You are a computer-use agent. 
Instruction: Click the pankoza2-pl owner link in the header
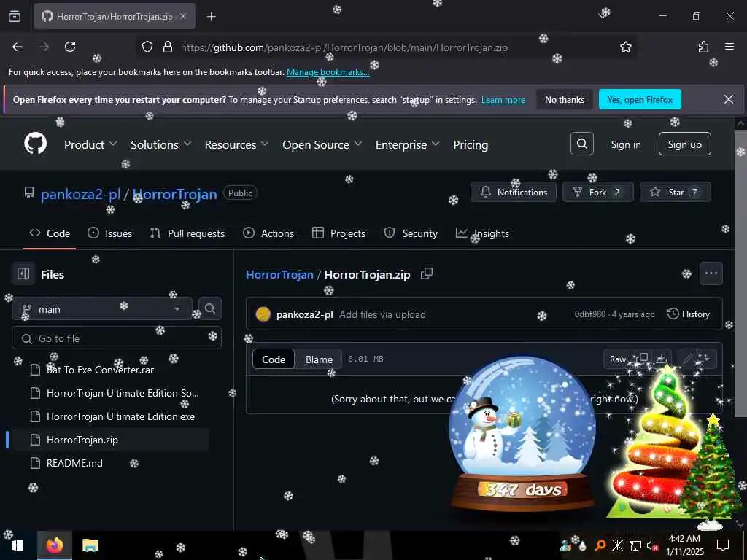(80, 194)
